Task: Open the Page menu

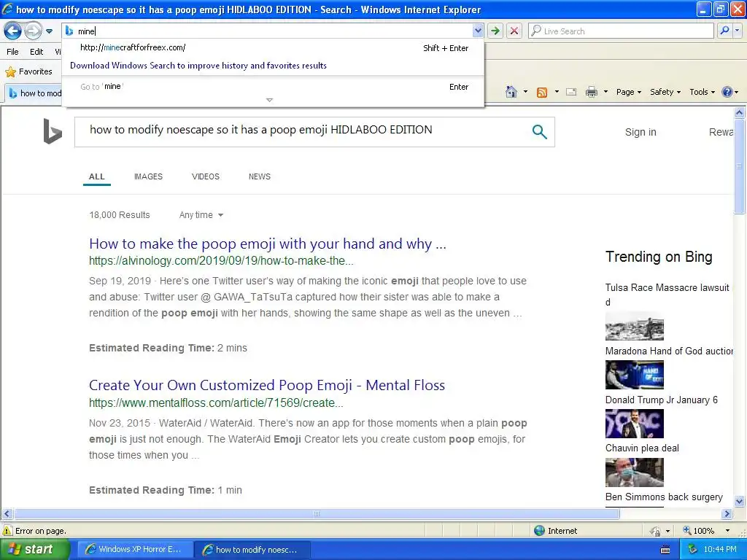Action: click(x=628, y=92)
